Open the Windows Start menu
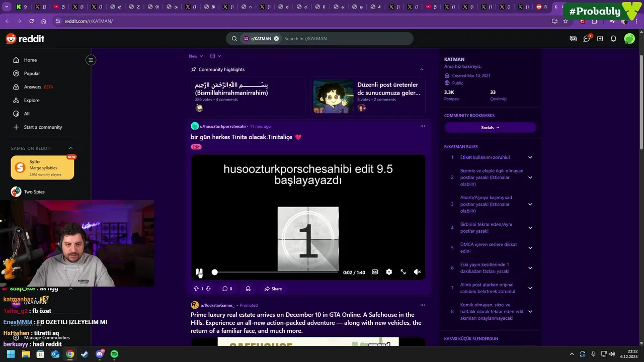 point(11,354)
